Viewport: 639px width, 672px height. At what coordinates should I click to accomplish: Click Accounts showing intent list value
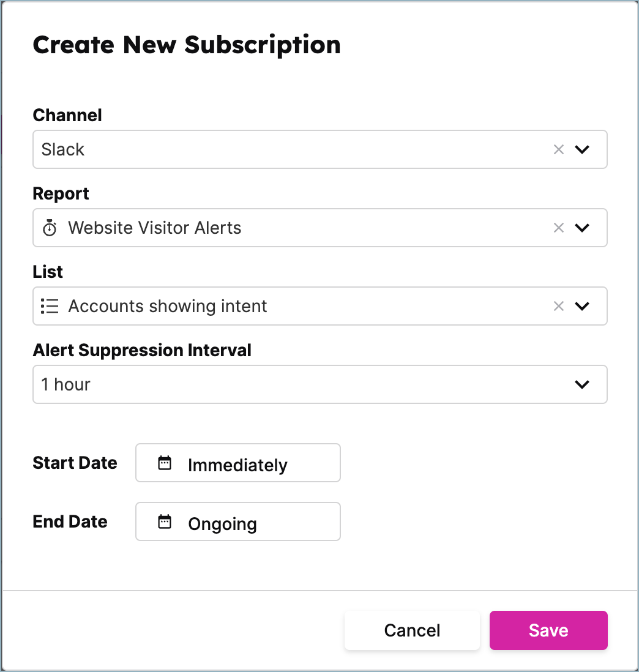(168, 306)
